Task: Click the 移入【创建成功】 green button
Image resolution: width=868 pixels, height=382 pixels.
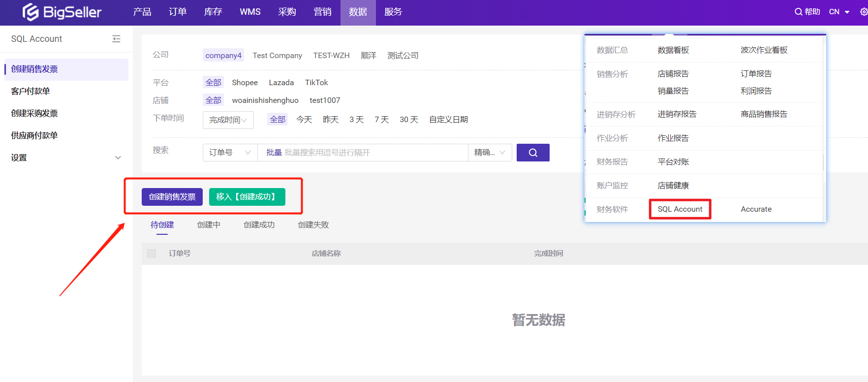Action: 247,197
